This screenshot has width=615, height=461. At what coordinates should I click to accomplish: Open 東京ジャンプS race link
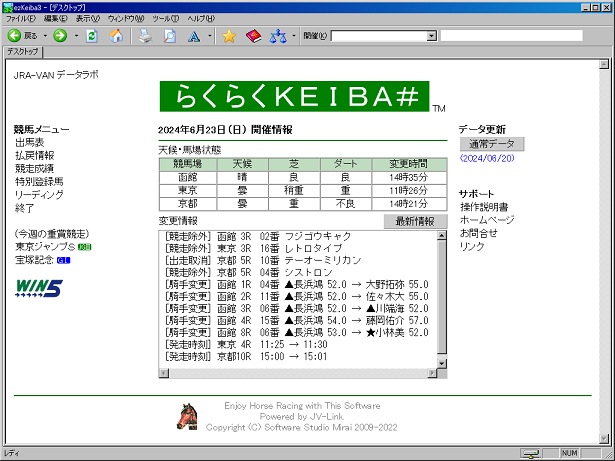45,247
